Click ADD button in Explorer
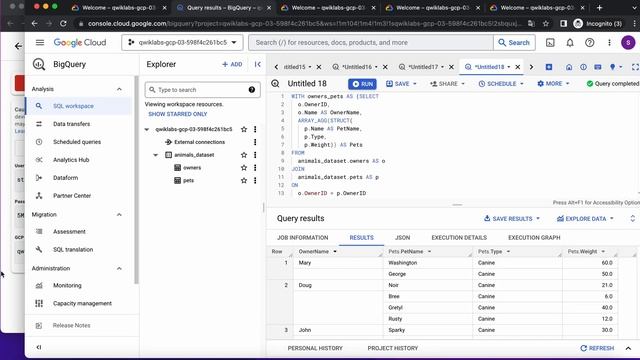This screenshot has width=640, height=360. [x=232, y=64]
